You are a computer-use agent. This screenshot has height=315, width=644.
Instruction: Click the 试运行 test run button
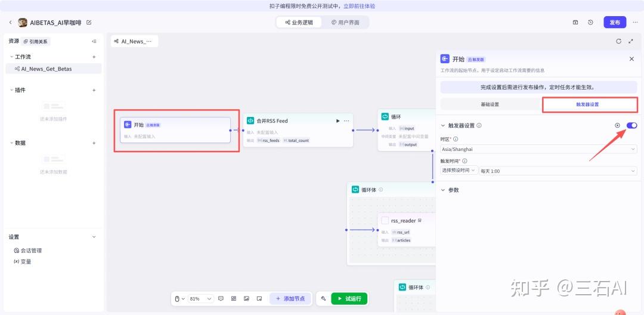349,298
